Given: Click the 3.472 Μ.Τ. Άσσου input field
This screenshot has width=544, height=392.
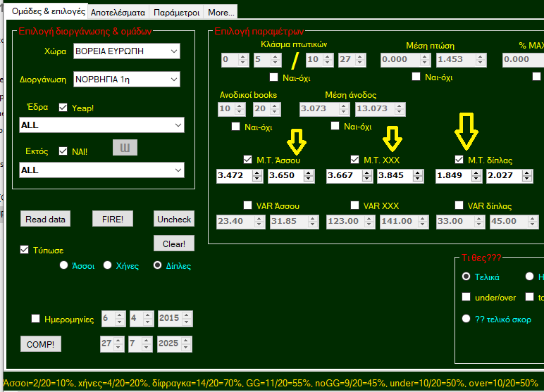Looking at the screenshot, I should coord(235,175).
